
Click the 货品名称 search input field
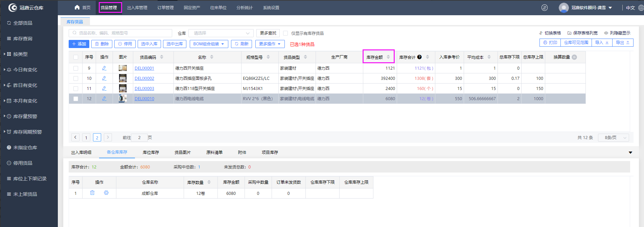pos(122,33)
